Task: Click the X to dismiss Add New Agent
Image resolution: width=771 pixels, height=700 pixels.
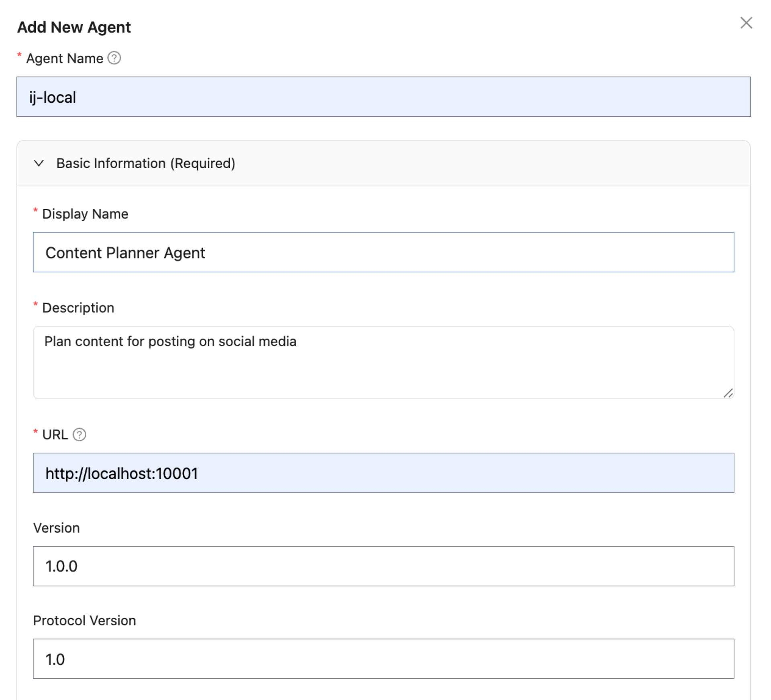Action: click(x=746, y=23)
